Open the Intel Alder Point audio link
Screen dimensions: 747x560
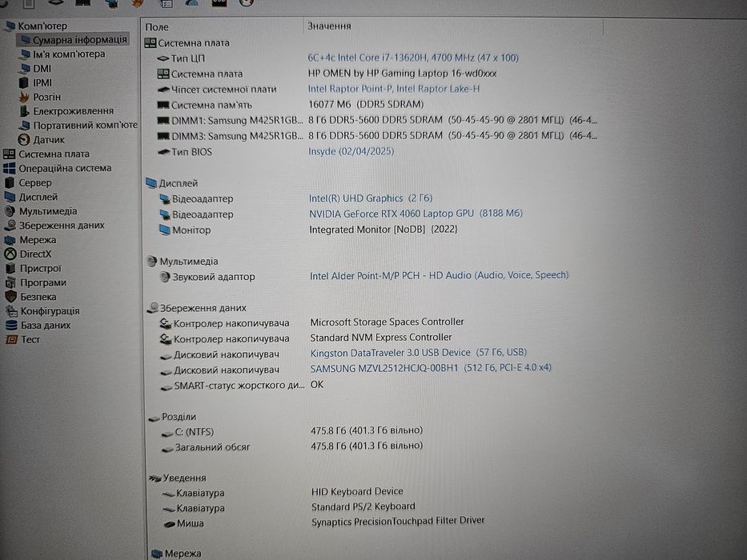pyautogui.click(x=440, y=276)
